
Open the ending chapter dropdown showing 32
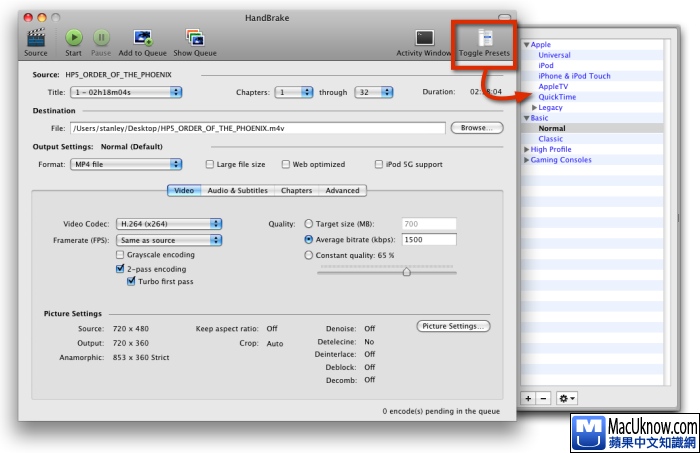point(374,92)
